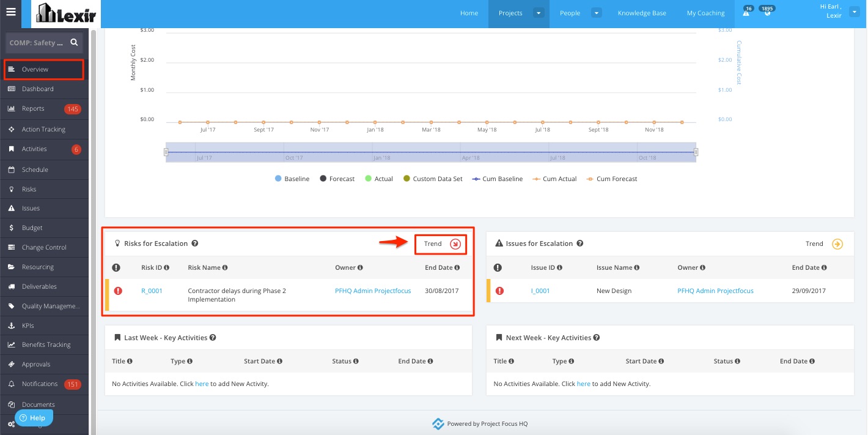
Task: Click the Help button
Action: tap(34, 418)
